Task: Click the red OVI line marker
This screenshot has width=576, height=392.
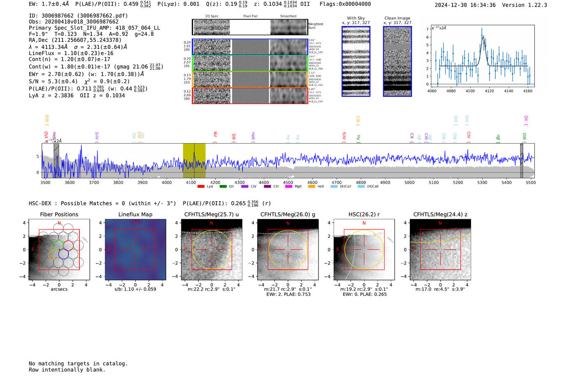Action: tap(46, 137)
